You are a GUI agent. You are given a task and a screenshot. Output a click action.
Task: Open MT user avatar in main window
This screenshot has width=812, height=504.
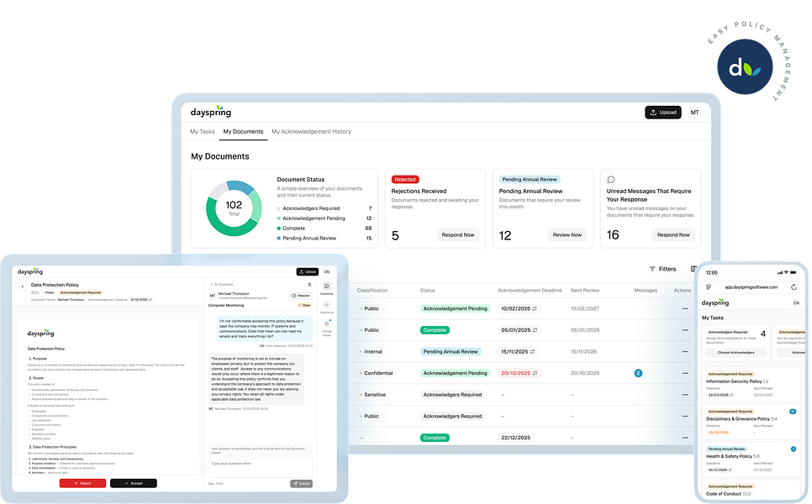(694, 113)
